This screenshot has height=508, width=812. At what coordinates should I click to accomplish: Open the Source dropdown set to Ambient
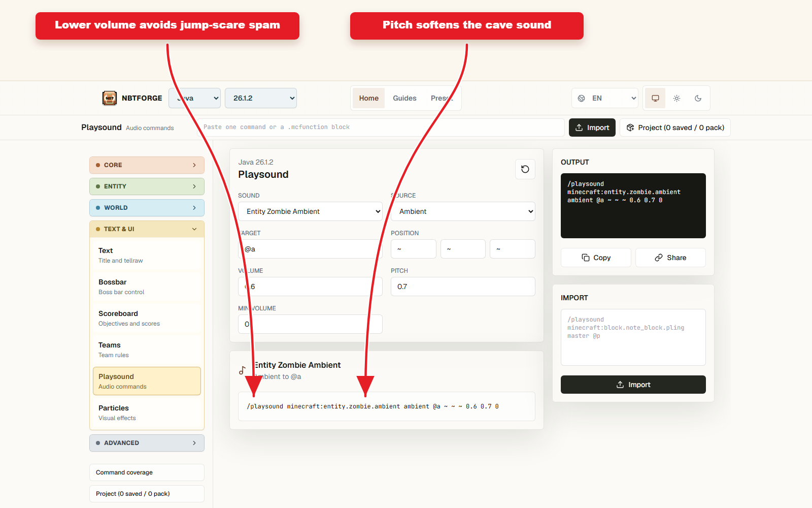pos(463,211)
